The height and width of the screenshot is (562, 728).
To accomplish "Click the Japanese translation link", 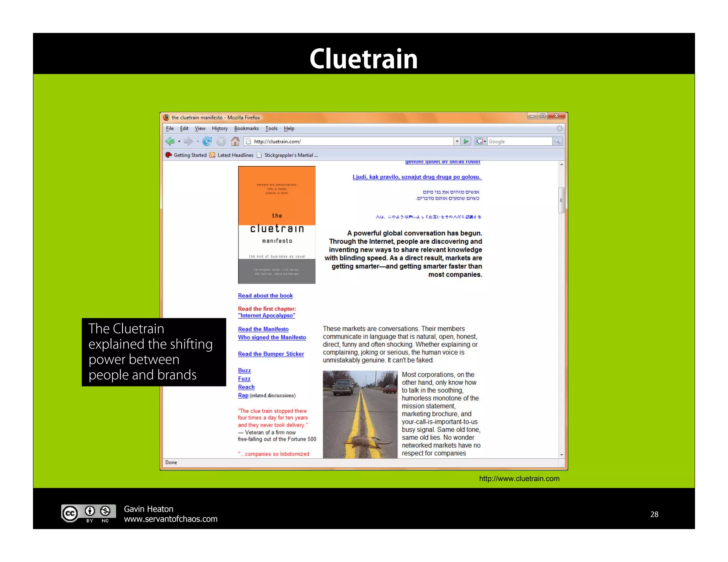I will click(x=428, y=217).
